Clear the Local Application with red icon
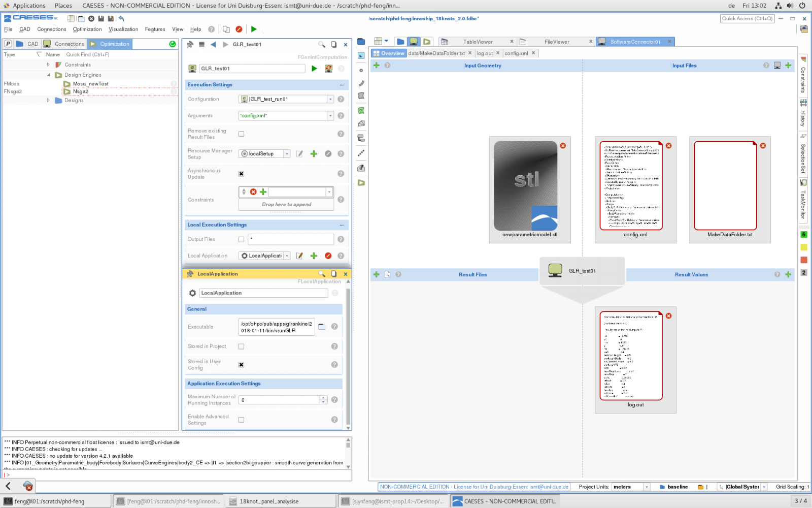812x508 pixels. point(328,256)
